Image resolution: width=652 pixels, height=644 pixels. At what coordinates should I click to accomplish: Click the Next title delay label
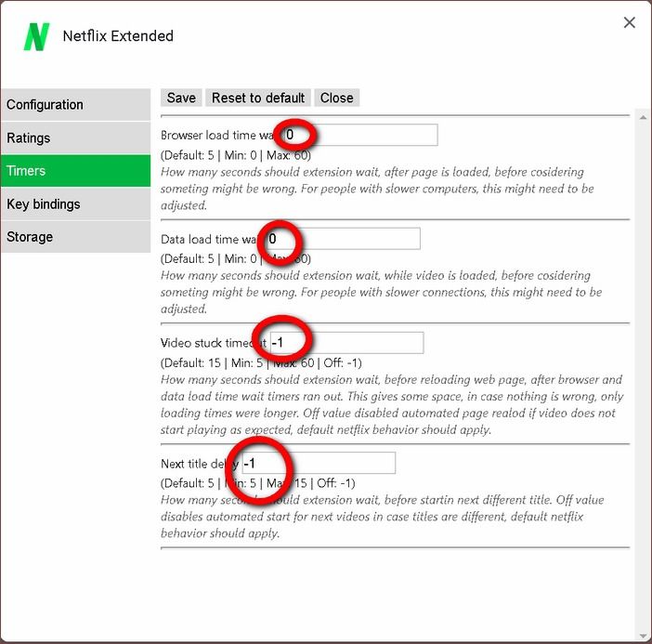(x=200, y=464)
